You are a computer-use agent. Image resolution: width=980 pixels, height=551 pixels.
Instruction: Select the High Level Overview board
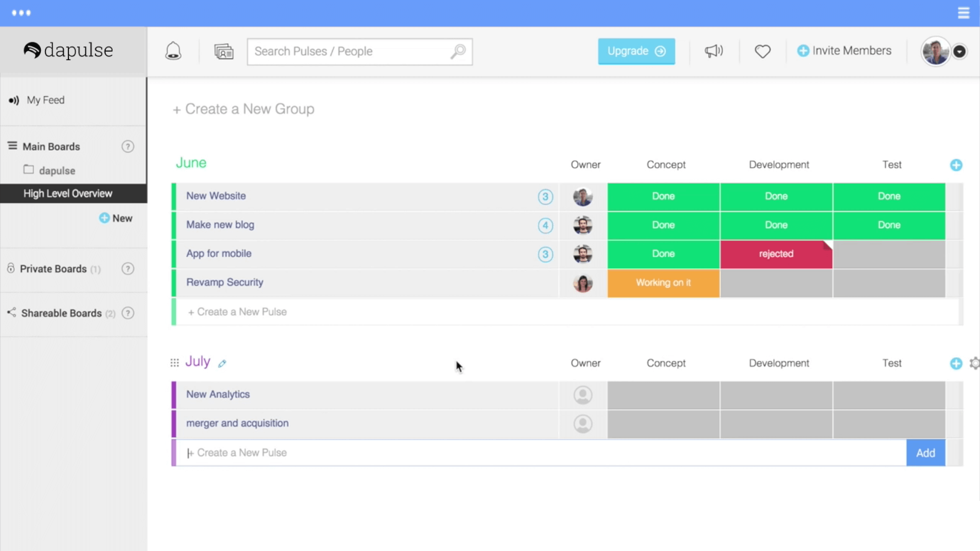click(68, 194)
